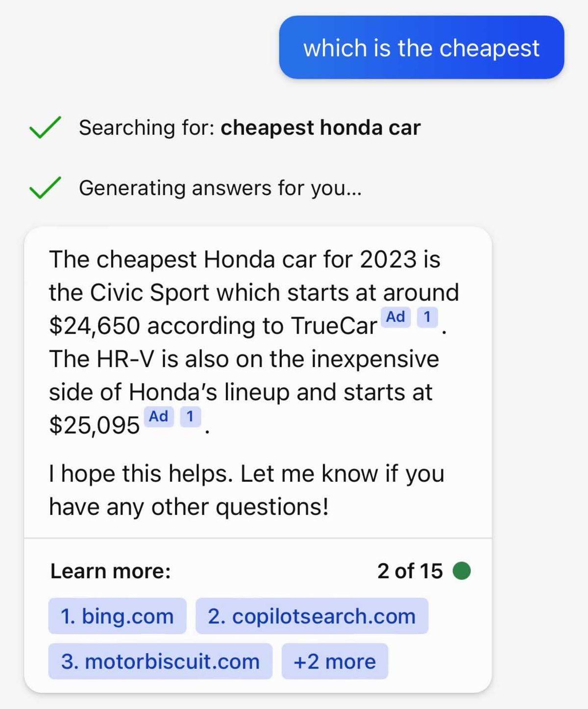This screenshot has width=588, height=709.
Task: Click the green checkmark beside Searching for
Action: coord(45,127)
